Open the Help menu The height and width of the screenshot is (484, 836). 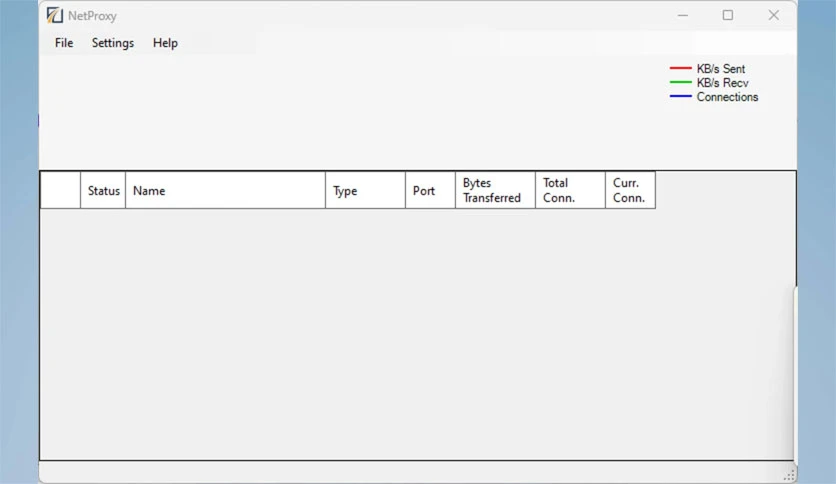(165, 43)
